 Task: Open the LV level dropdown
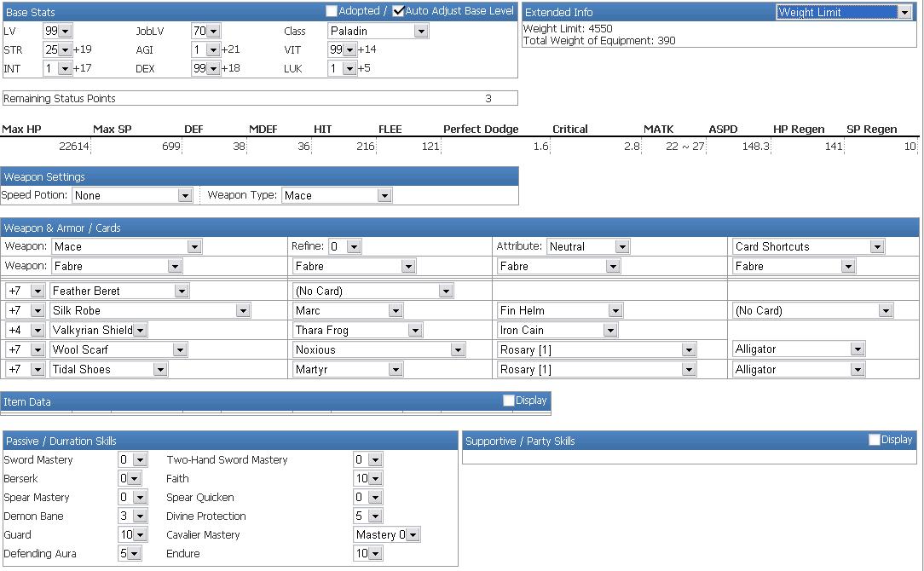coord(57,31)
